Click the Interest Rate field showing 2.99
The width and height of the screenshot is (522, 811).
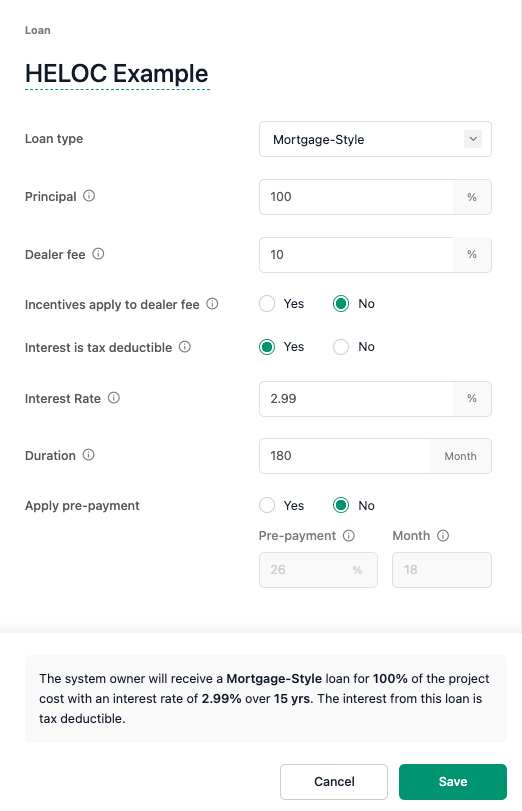click(x=356, y=399)
